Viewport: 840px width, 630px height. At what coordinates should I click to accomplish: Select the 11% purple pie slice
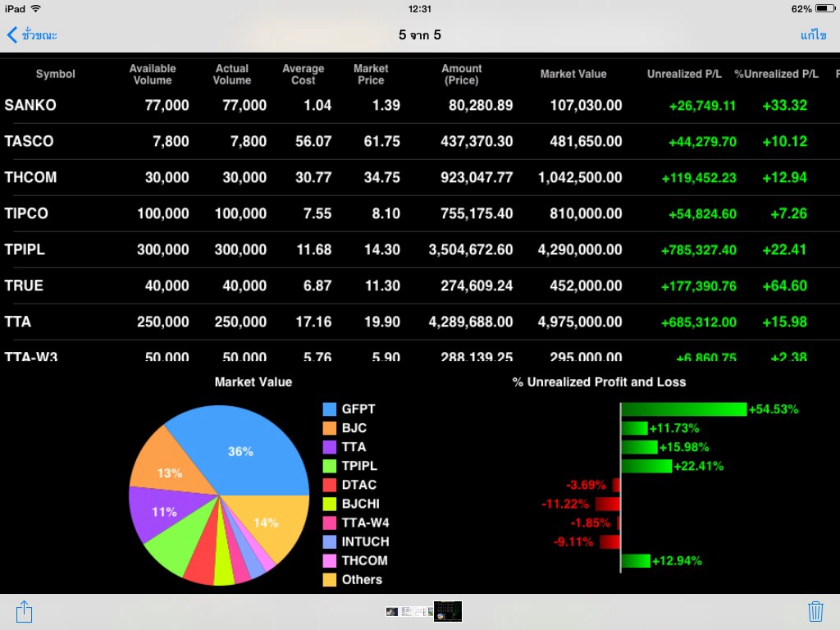(x=166, y=512)
